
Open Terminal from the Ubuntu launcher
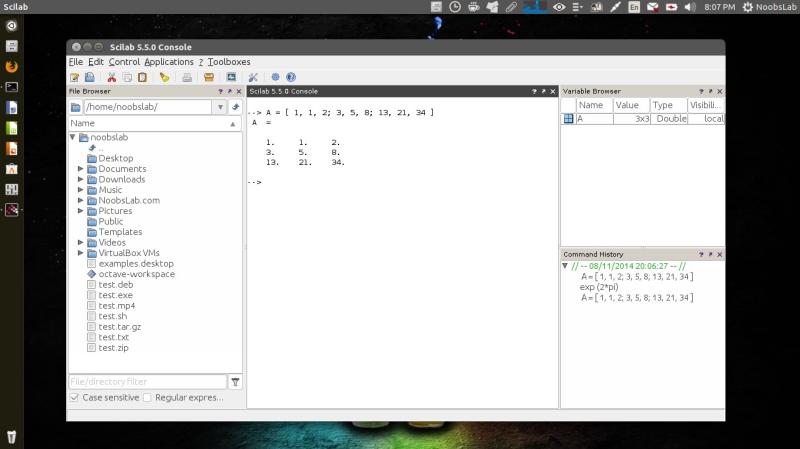[x=11, y=87]
